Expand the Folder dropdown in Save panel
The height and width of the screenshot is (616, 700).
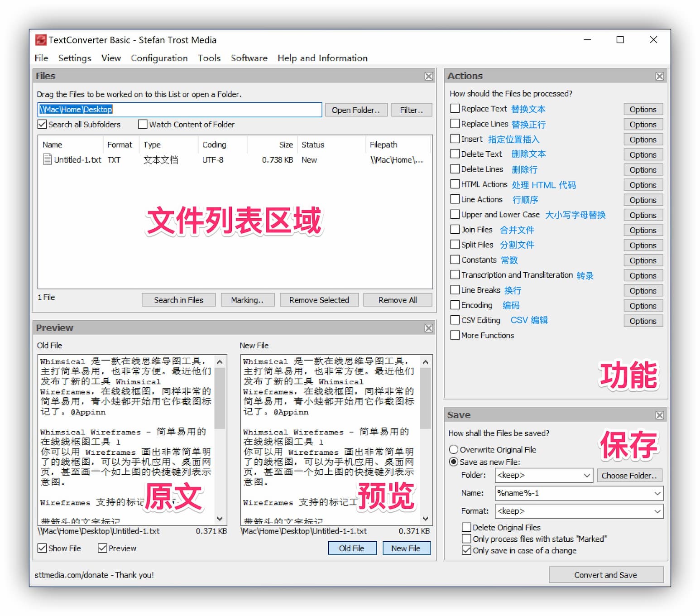pos(586,475)
